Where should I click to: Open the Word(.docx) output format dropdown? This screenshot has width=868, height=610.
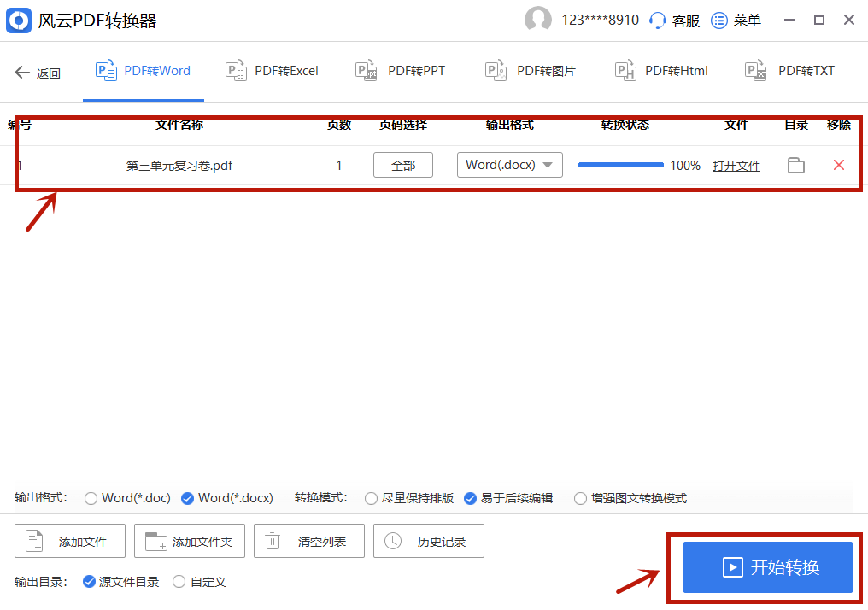[x=510, y=165]
